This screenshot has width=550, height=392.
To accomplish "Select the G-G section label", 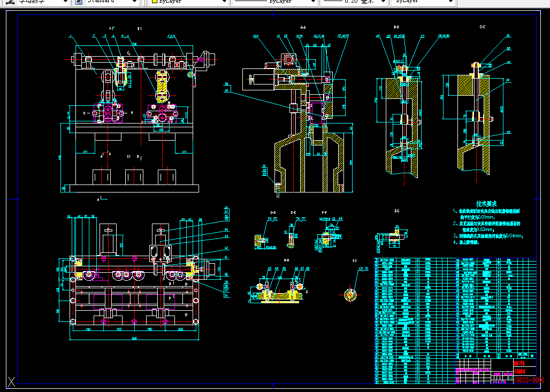I will click(x=396, y=211).
